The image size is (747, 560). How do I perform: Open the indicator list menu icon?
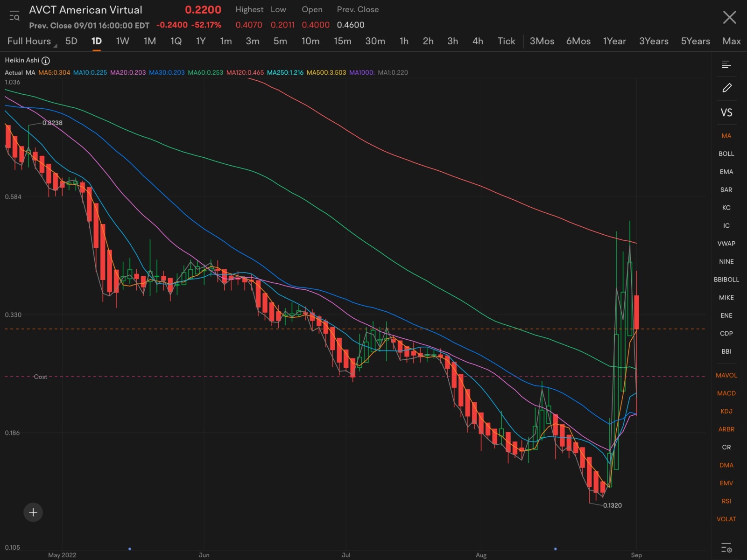pyautogui.click(x=726, y=64)
